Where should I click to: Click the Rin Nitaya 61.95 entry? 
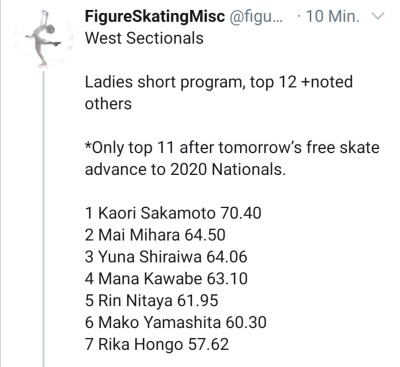point(151,301)
